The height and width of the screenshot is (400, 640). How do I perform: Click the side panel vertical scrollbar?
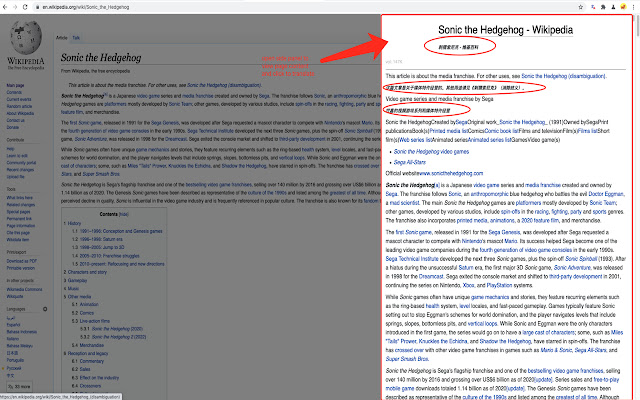634,200
